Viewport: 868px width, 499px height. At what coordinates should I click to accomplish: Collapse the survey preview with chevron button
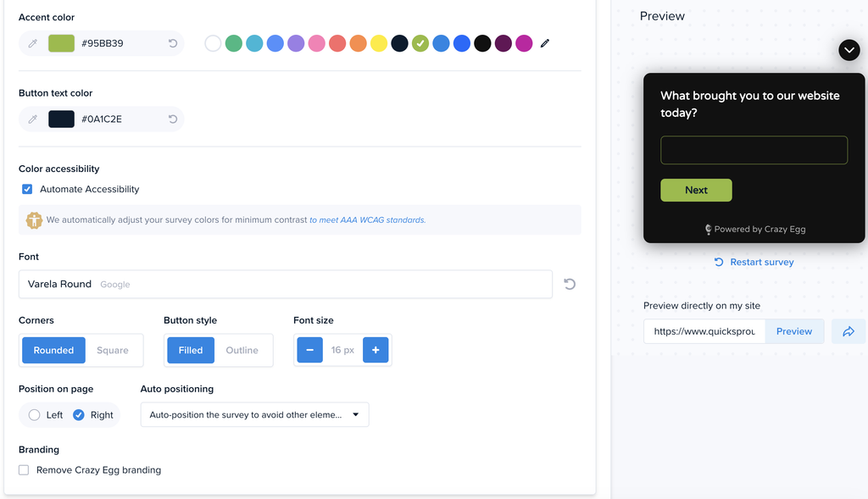(x=849, y=50)
